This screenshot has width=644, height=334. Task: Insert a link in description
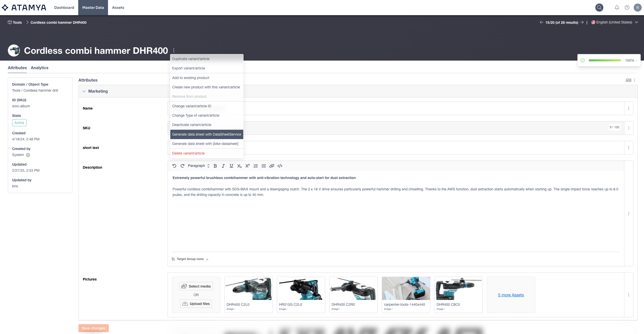(x=272, y=166)
